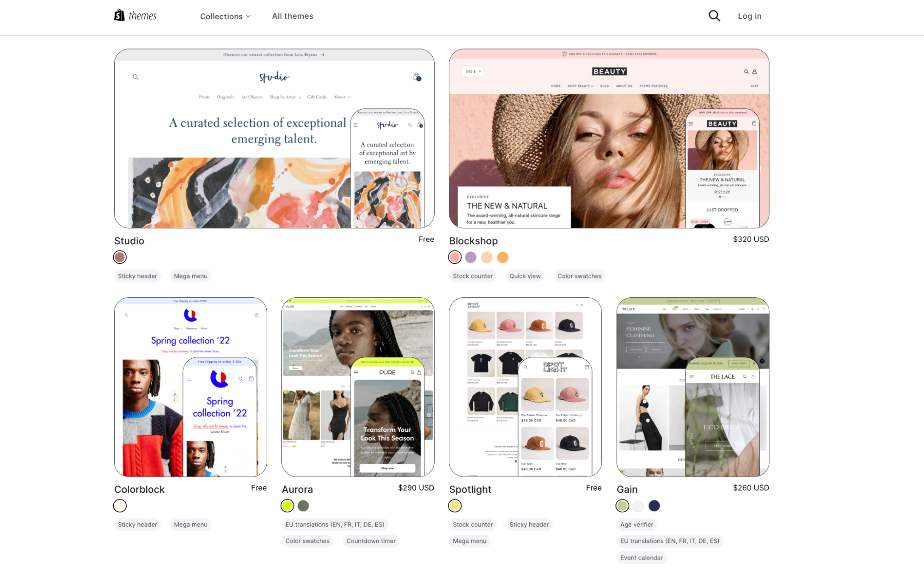Select yellow color swatch for Gain
This screenshot has width=924, height=571.
622,506
